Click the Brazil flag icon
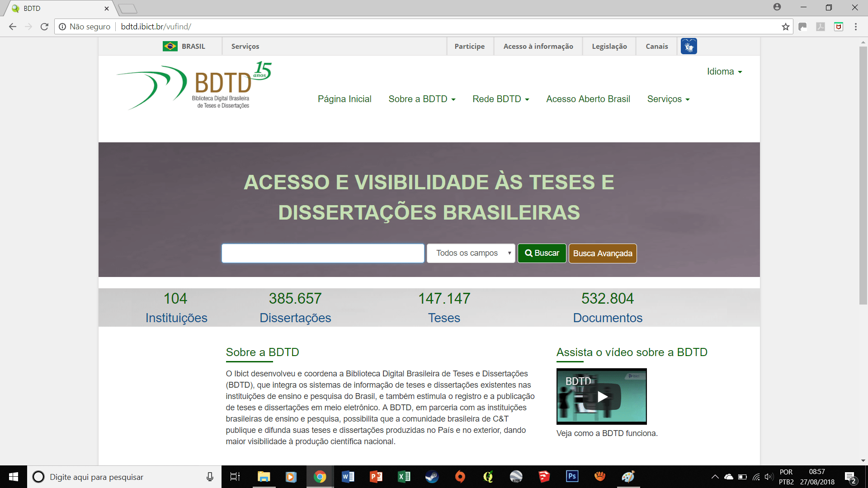Image resolution: width=868 pixels, height=488 pixels. point(170,46)
